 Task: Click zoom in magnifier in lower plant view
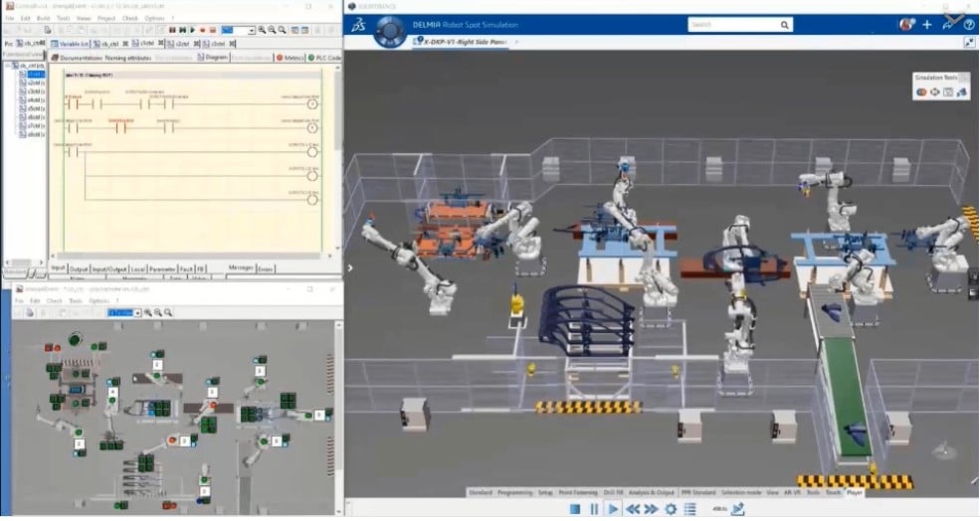148,313
